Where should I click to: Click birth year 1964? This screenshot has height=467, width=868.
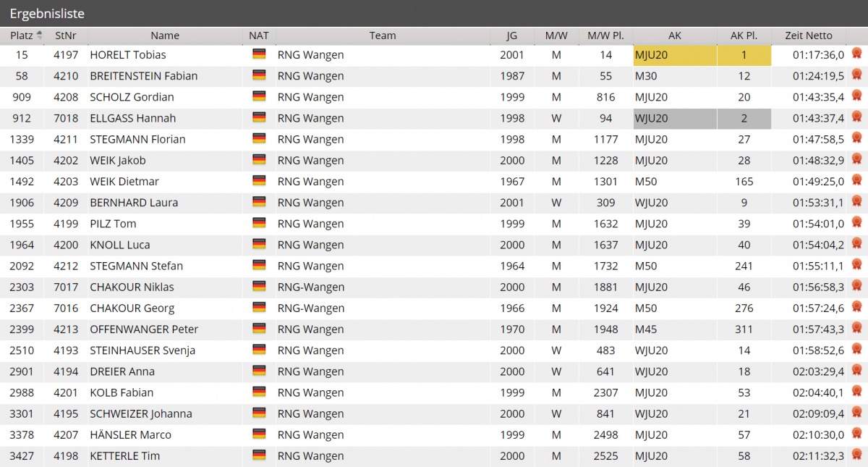pos(512,266)
